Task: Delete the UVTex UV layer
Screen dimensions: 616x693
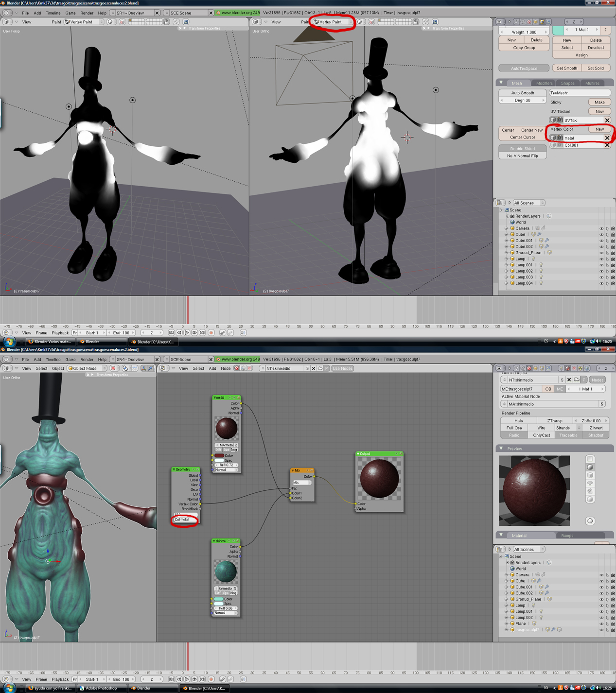Action: click(x=607, y=120)
